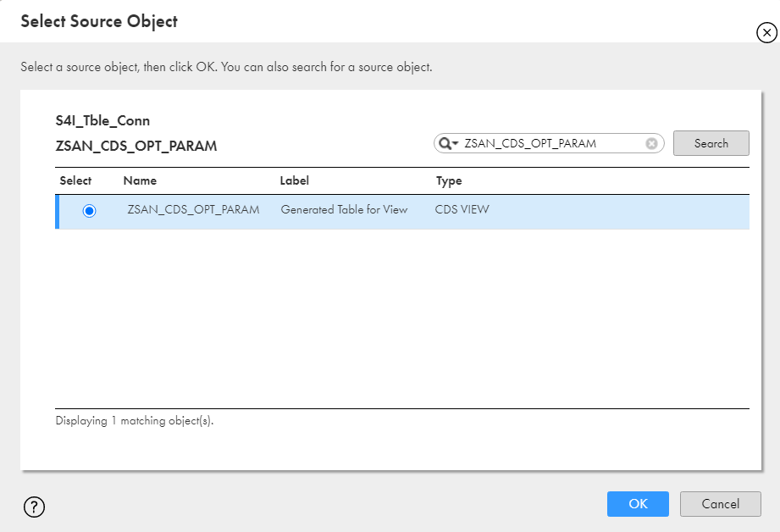
Task: Select the ZSAN_CDS_OPT_PARAM radio button
Action: [90, 211]
